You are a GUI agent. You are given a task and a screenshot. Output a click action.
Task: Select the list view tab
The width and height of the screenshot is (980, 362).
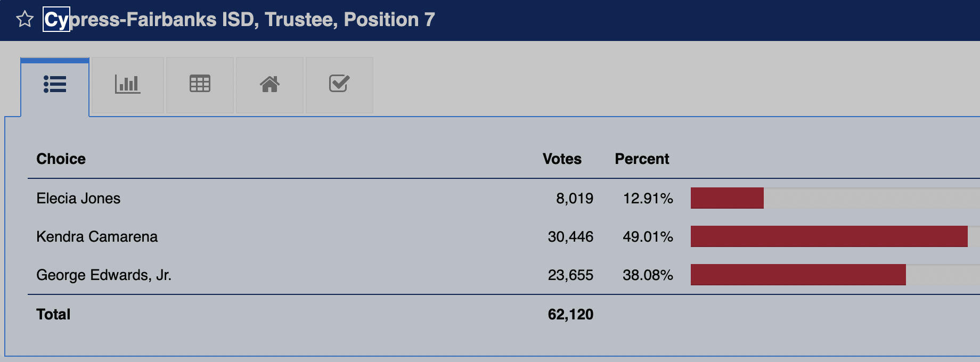point(55,85)
